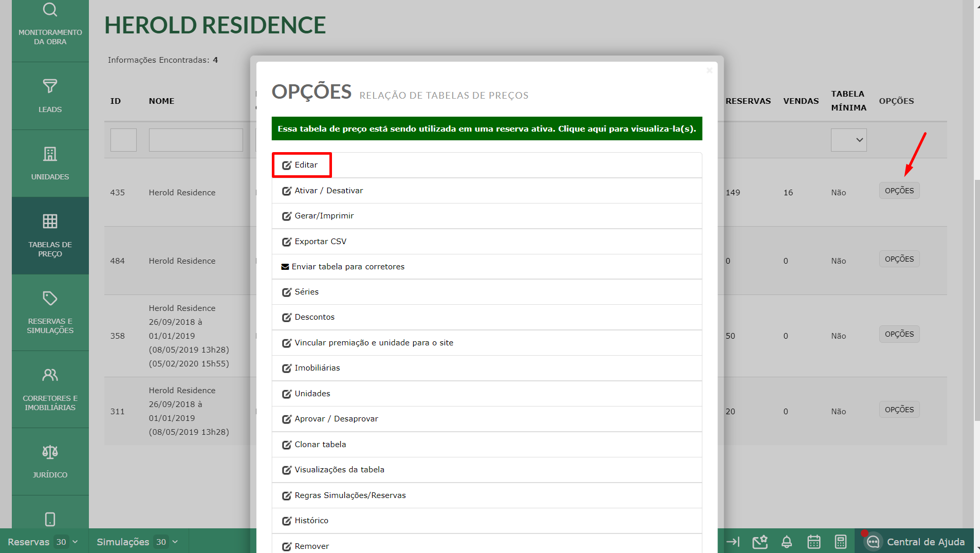
Task: Click the mobile phone sidebar icon
Action: coord(50,519)
